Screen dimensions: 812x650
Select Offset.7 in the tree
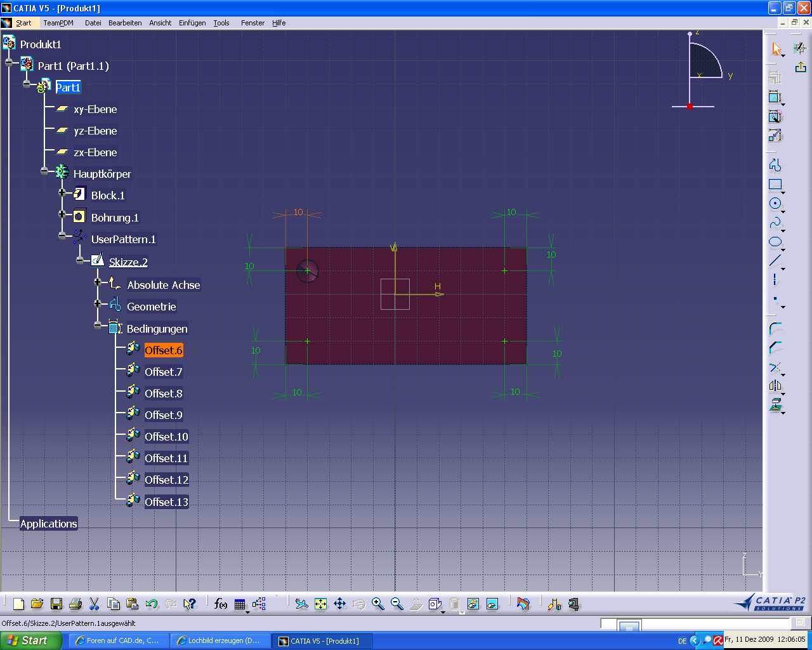click(164, 372)
